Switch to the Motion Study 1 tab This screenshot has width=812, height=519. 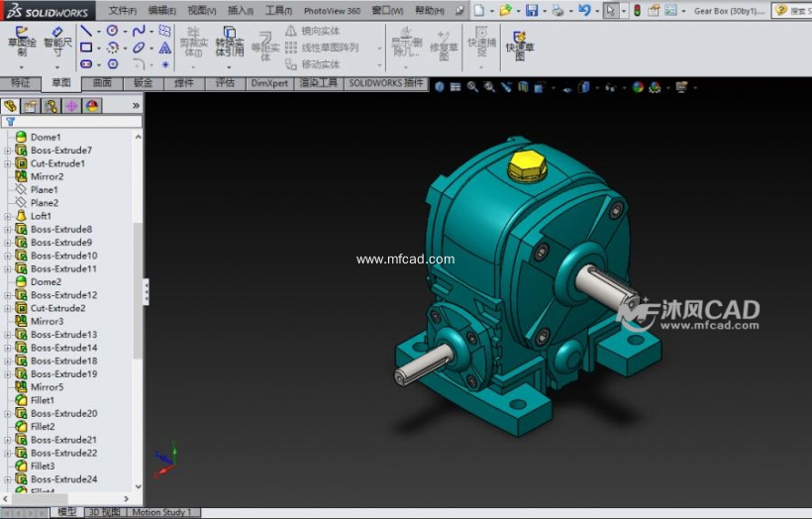tap(162, 512)
